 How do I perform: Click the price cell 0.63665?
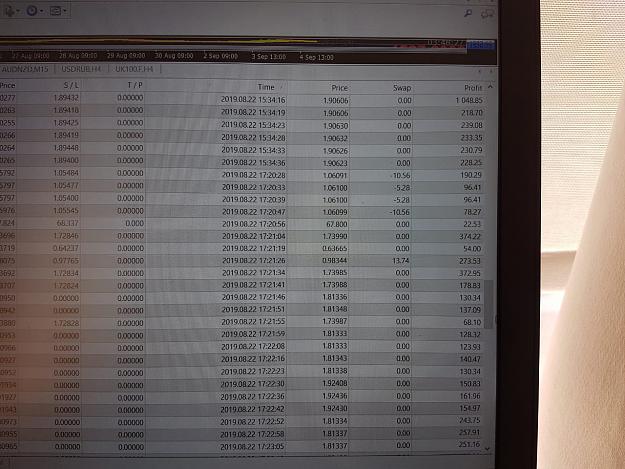[335, 248]
